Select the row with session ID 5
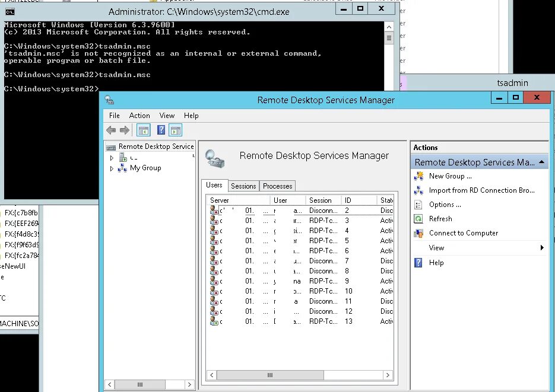 [x=301, y=241]
